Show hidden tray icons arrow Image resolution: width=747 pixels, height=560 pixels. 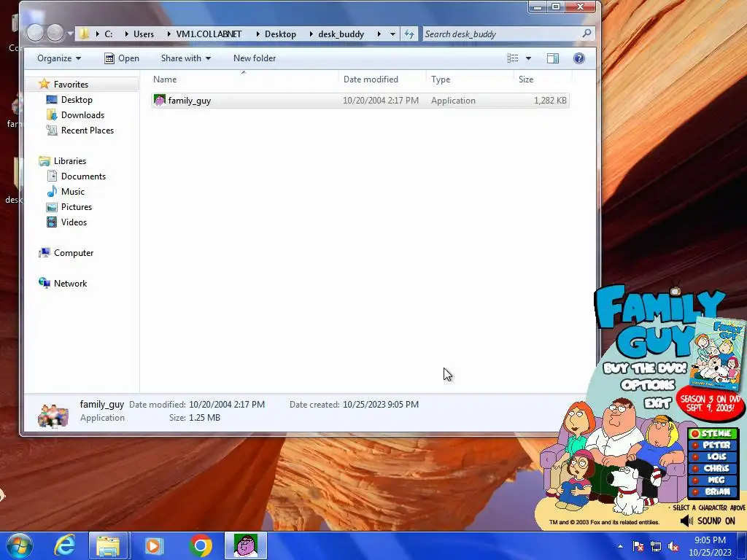620,546
